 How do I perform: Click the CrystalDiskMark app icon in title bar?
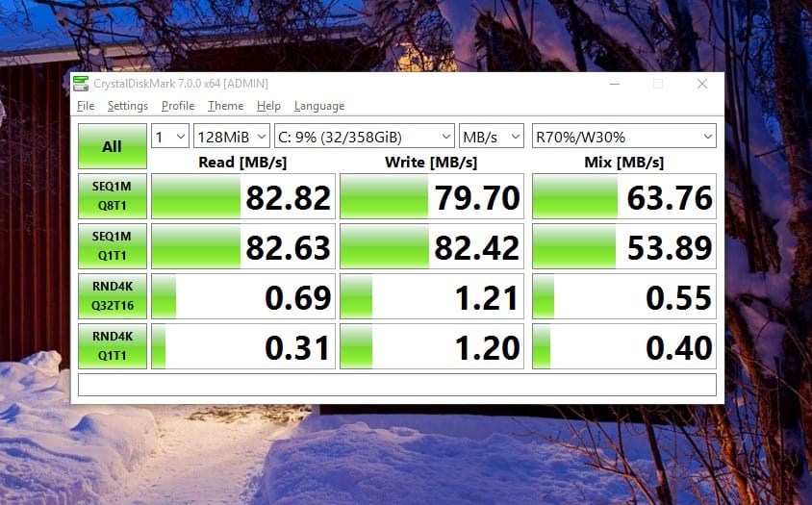83,84
